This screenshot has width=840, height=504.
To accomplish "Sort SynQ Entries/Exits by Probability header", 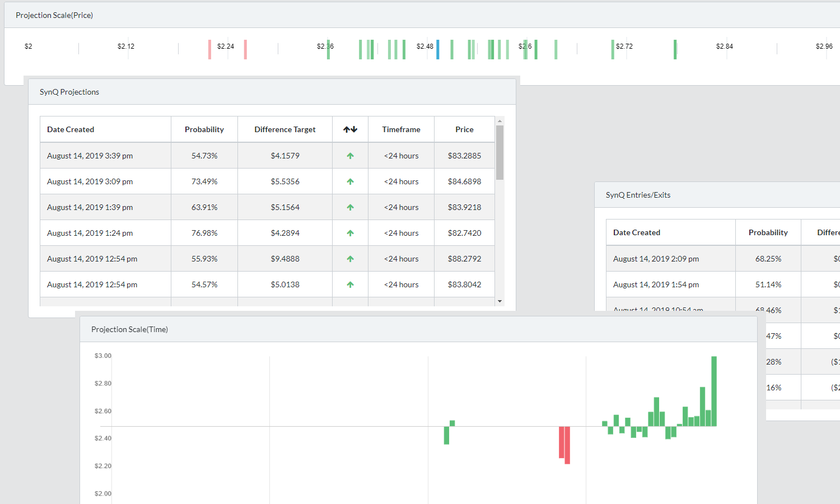I will coord(768,232).
